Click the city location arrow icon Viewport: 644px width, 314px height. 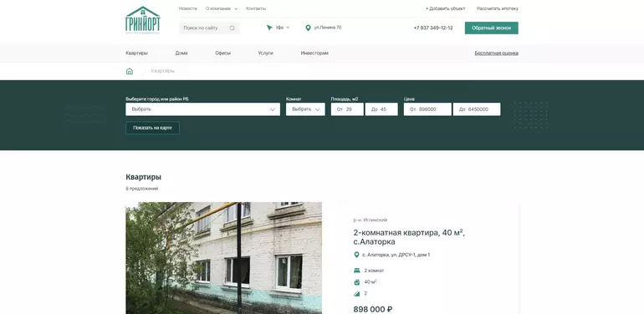[x=269, y=28]
